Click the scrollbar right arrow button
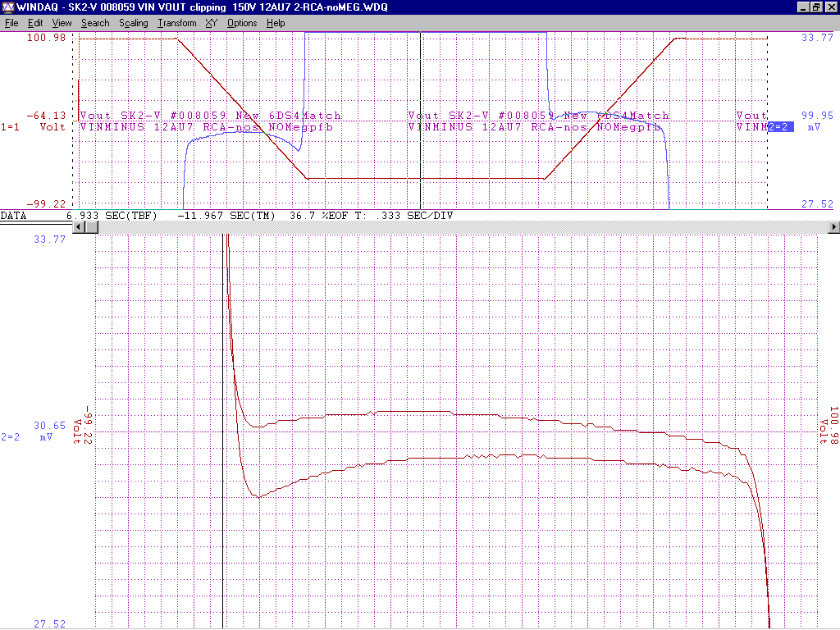The height and width of the screenshot is (630, 840). [x=834, y=226]
